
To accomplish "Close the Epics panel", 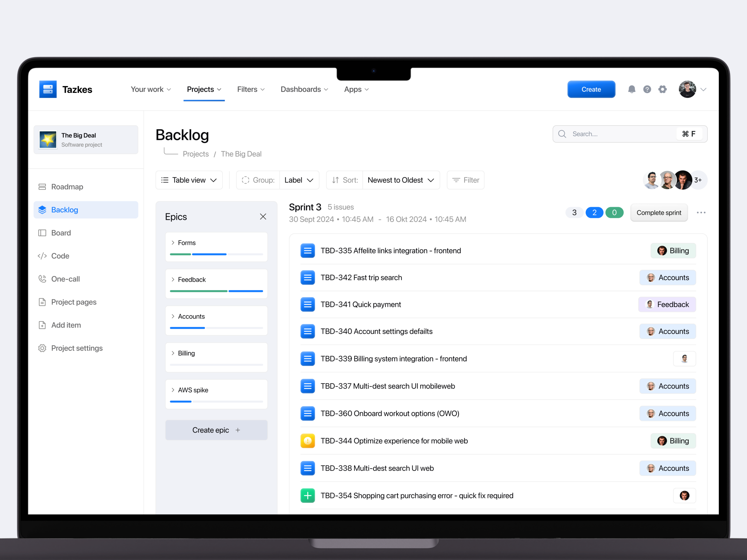I will coord(263,216).
